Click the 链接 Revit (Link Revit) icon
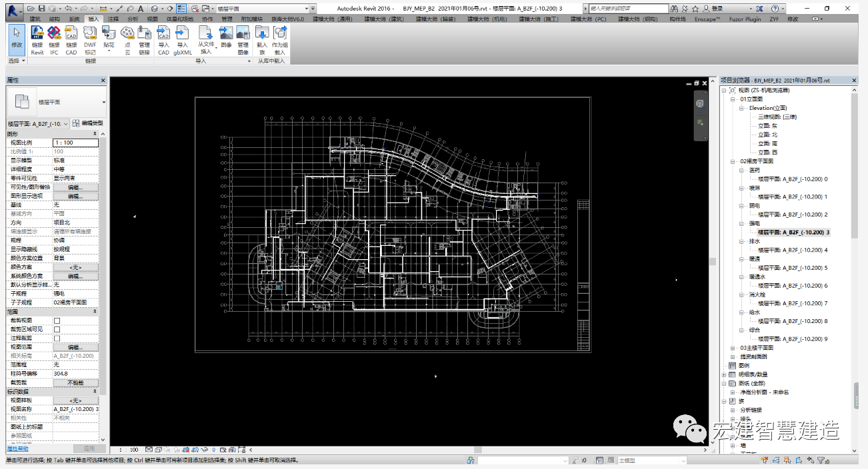 37,39
